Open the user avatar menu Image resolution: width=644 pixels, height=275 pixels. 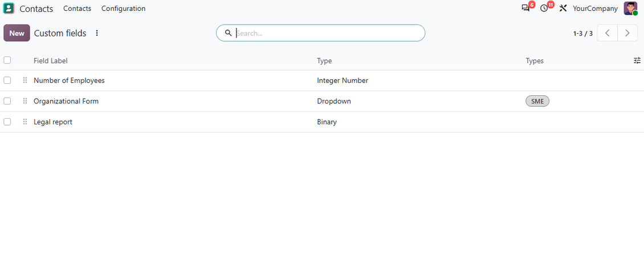(630, 8)
